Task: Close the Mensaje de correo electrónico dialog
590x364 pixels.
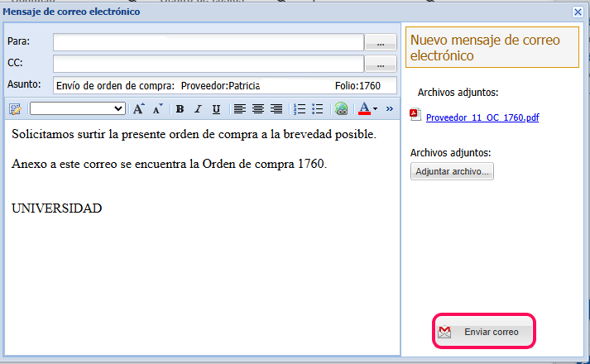Action: [578, 12]
